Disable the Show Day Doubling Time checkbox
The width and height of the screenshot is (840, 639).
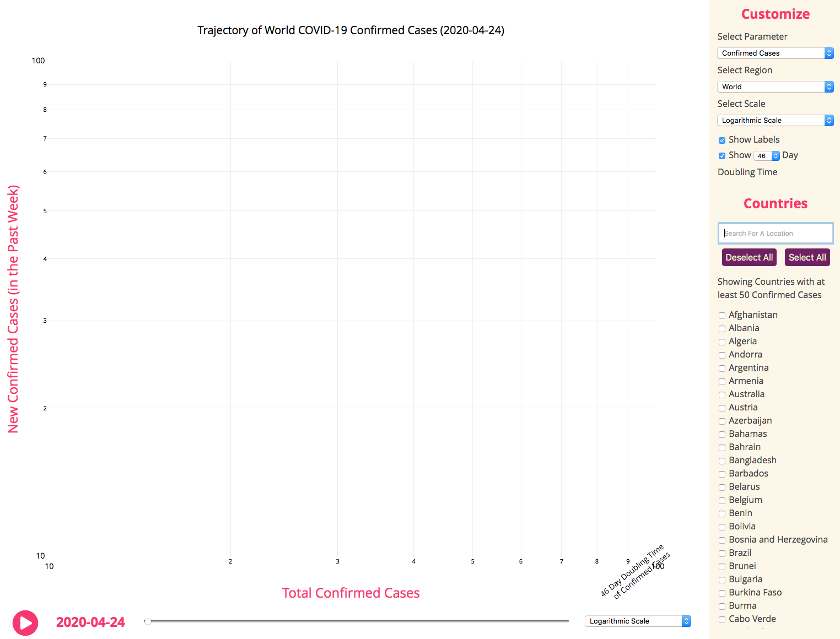pyautogui.click(x=722, y=156)
